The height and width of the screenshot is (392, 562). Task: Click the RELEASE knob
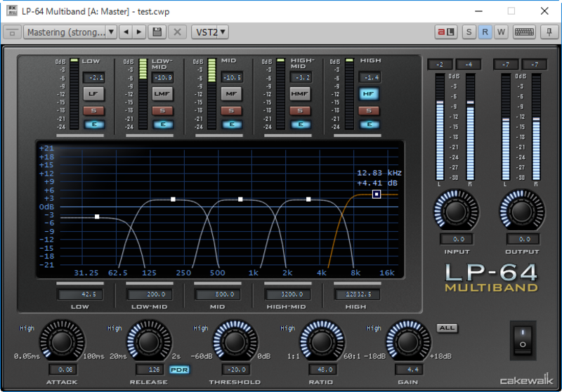click(x=149, y=342)
